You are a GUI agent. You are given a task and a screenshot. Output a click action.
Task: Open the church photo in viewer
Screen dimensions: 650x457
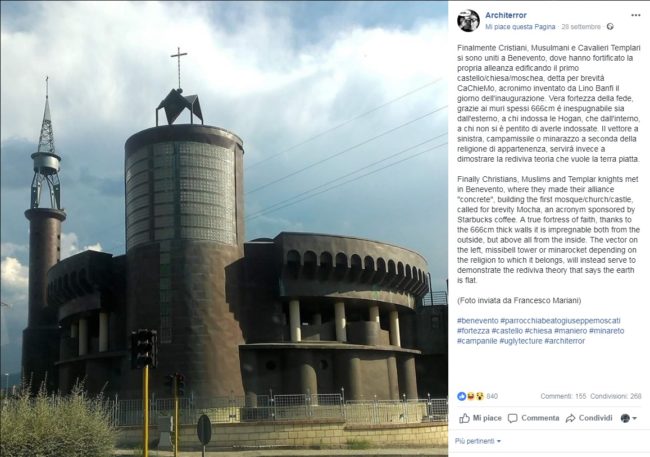pyautogui.click(x=224, y=228)
